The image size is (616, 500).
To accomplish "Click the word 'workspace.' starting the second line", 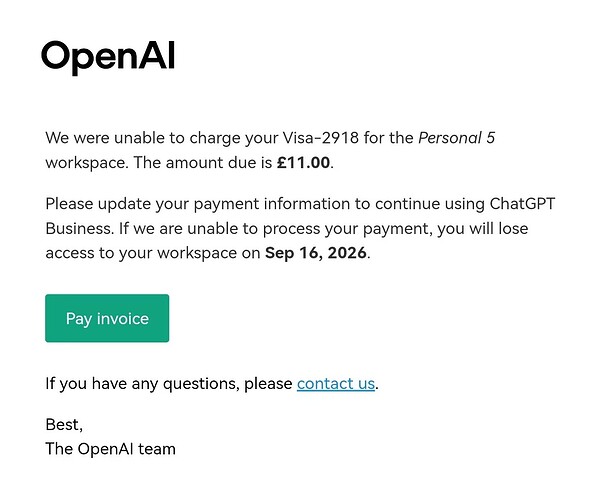I will coord(87,163).
